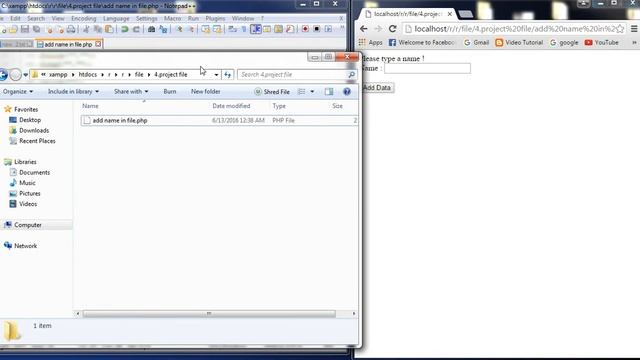640x360 pixels.
Task: Open the Language menu in Notepad++
Action: (x=116, y=18)
